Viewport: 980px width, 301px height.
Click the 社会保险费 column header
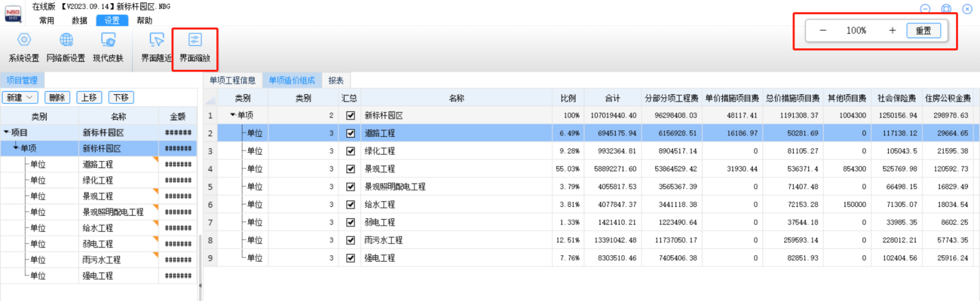(x=897, y=98)
